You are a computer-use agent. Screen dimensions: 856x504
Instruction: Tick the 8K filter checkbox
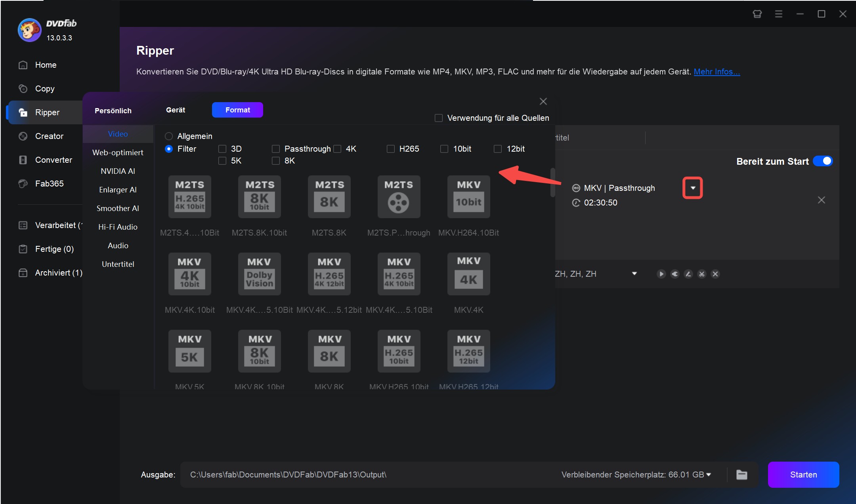(275, 161)
